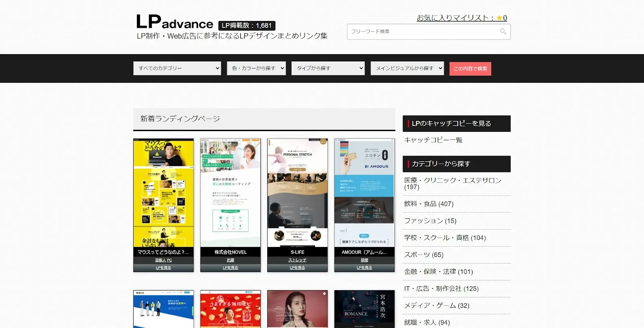The width and height of the screenshot is (644, 328).
Task: Select 金融・保険・法律 (101) category
Action: point(438,272)
